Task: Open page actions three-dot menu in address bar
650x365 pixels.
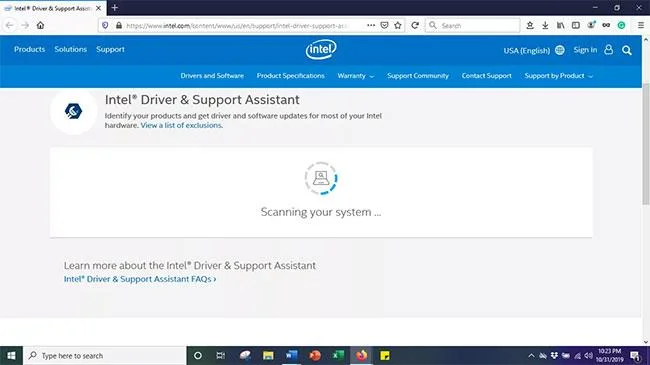Action: coord(371,25)
